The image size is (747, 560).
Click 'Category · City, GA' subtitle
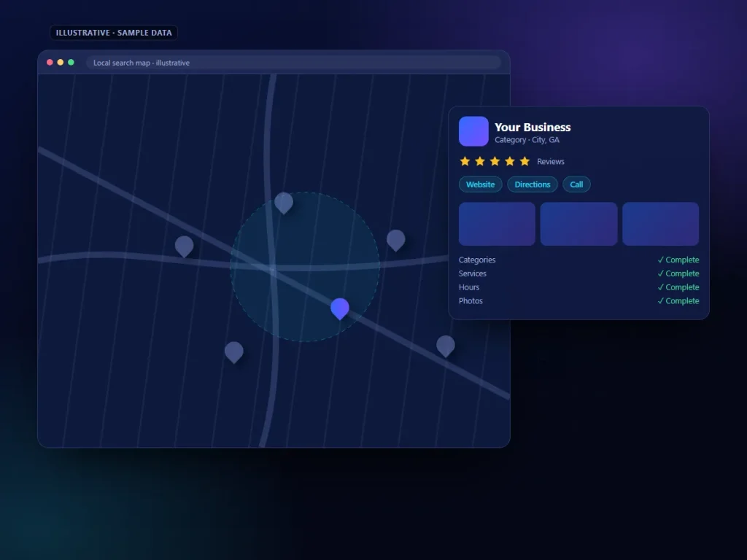[x=527, y=140]
